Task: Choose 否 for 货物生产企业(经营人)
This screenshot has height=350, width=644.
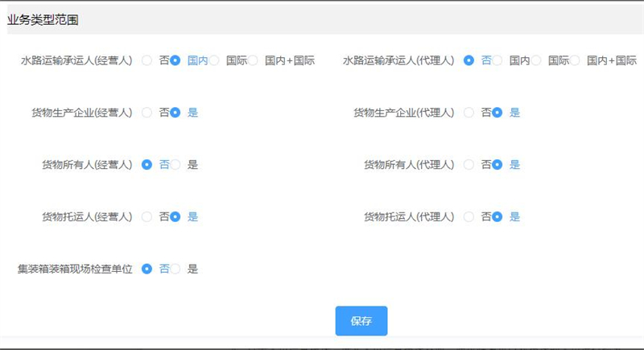Action: (147, 113)
